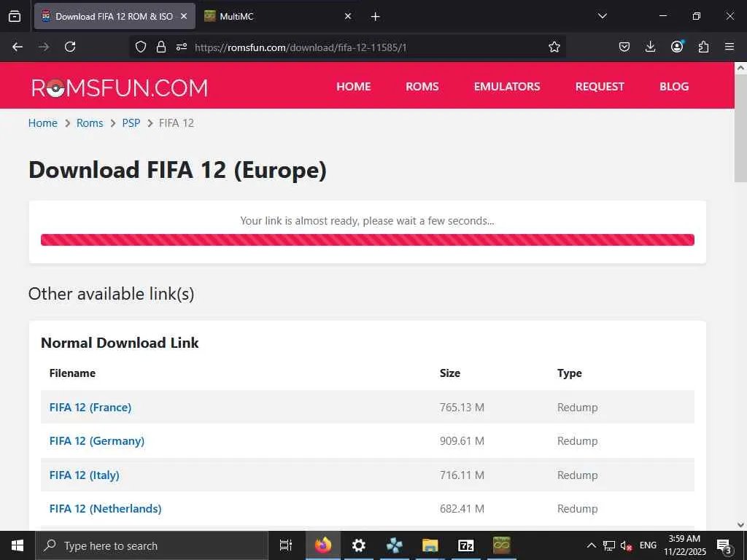Click the 'Download FIFA 12 (Europe)' heading
Image resolution: width=747 pixels, height=560 pixels.
click(x=178, y=171)
